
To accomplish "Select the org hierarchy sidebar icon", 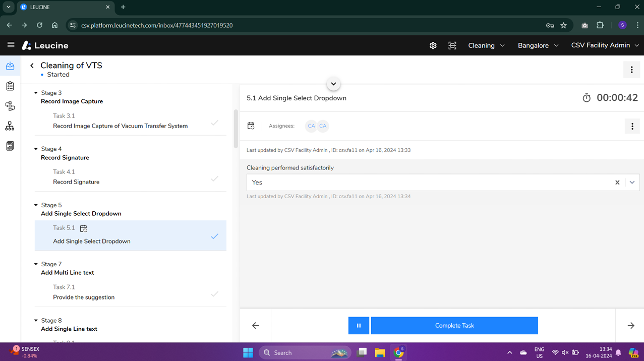I will point(10,126).
